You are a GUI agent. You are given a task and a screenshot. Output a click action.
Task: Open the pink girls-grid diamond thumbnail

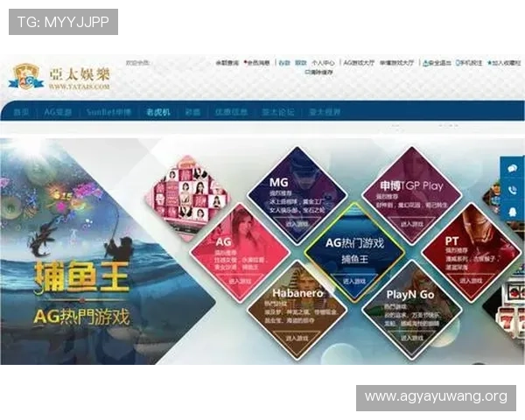coord(188,198)
